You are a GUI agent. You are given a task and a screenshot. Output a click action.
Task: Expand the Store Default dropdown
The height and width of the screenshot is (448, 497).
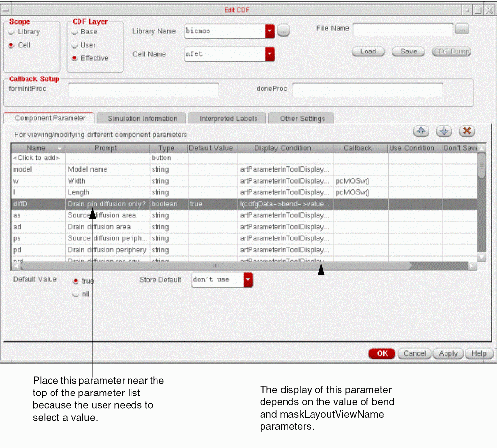point(248,280)
